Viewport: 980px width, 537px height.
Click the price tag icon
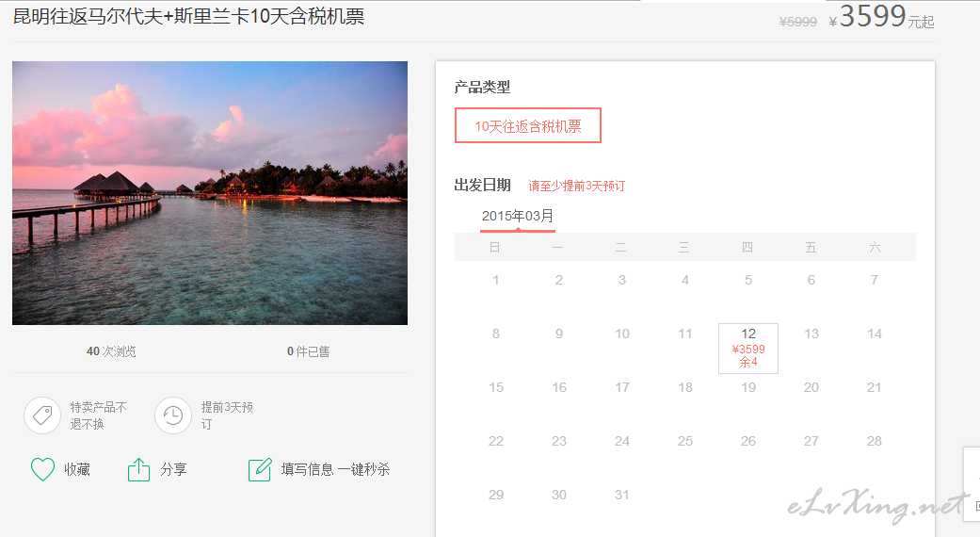(42, 415)
